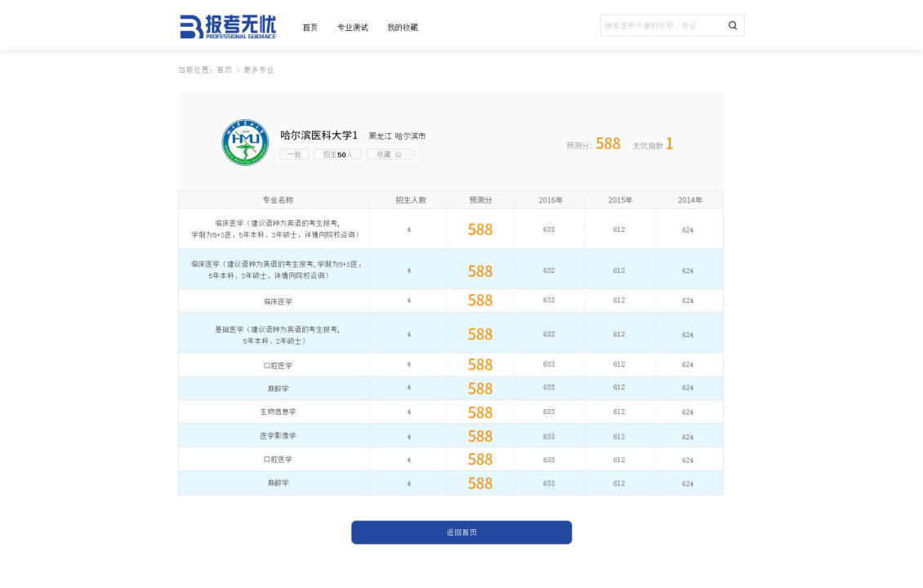Open the 我的收藏 navigation item
923x588 pixels.
coord(403,27)
